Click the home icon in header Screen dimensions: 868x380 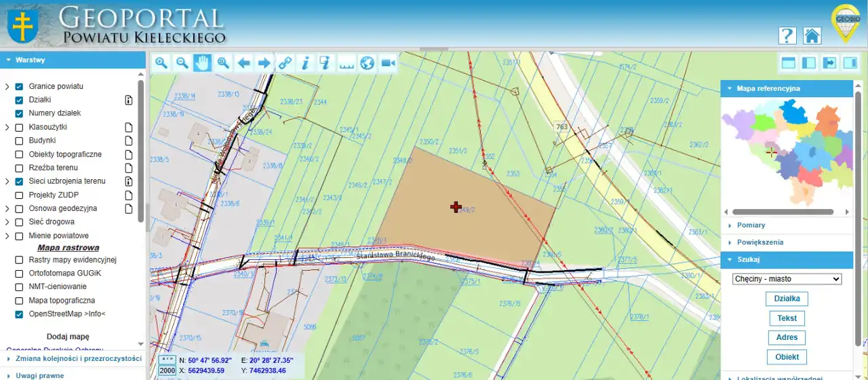click(812, 36)
